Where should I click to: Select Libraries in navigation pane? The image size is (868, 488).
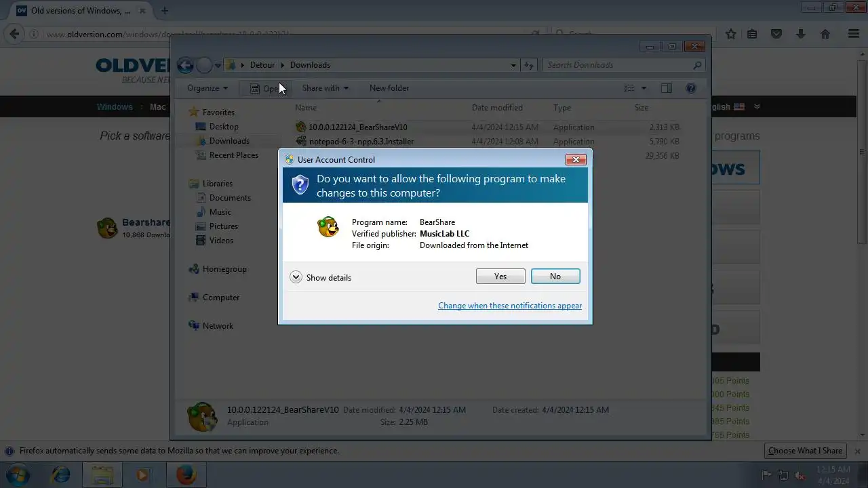(x=218, y=184)
